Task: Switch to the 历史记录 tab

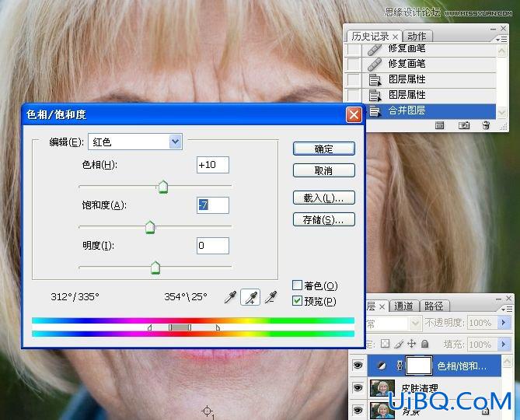Action: pos(370,36)
